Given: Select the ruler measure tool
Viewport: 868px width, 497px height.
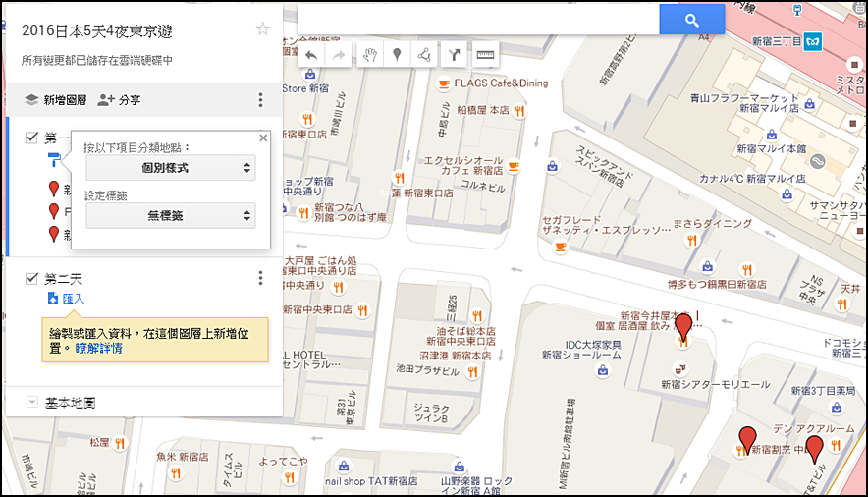Looking at the screenshot, I should click(485, 54).
